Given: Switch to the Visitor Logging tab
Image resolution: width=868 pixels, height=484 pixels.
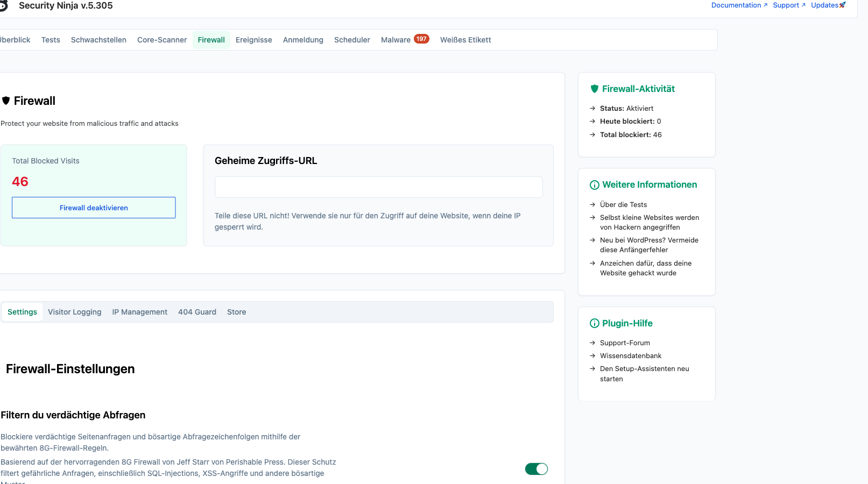Looking at the screenshot, I should [75, 312].
